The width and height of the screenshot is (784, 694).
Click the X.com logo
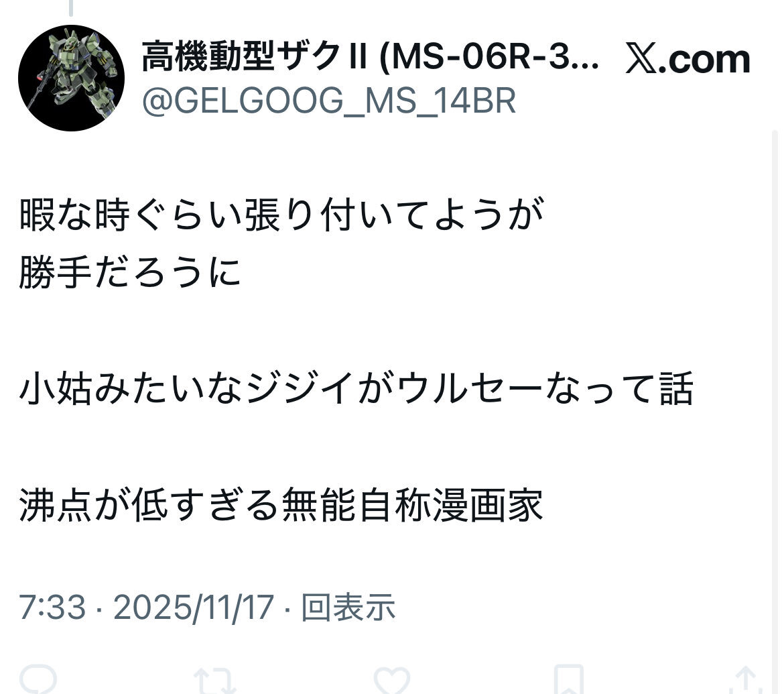pos(688,60)
